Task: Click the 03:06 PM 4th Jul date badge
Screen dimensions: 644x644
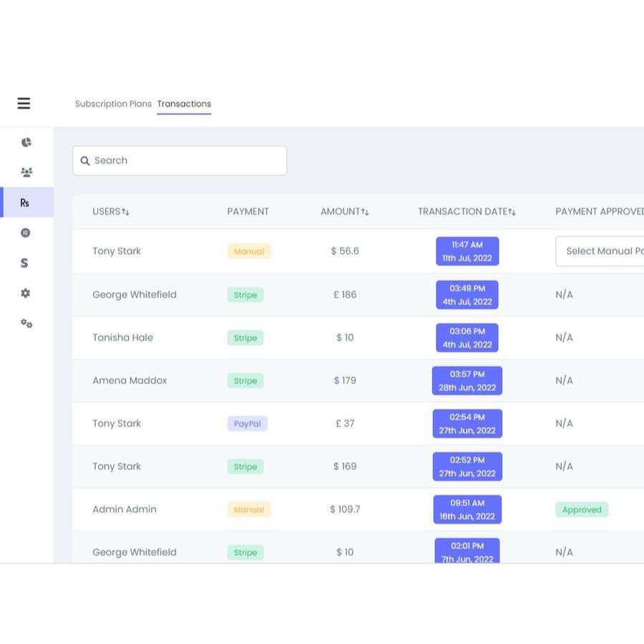Action: point(467,338)
